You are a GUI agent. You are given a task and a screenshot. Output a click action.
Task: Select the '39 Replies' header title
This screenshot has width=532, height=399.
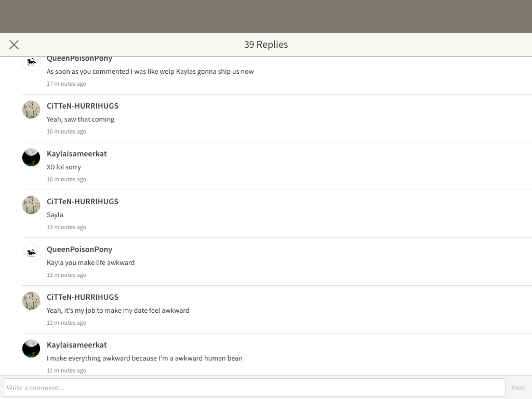(x=266, y=45)
